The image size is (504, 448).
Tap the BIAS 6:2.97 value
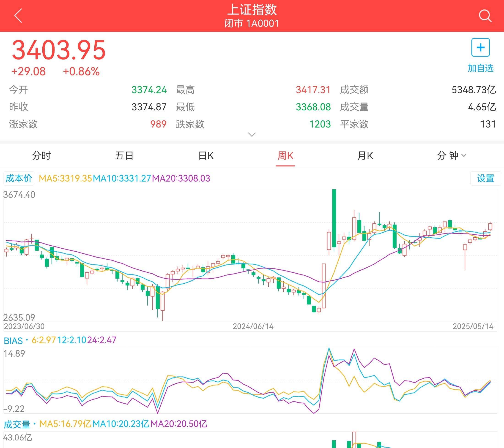click(x=44, y=340)
